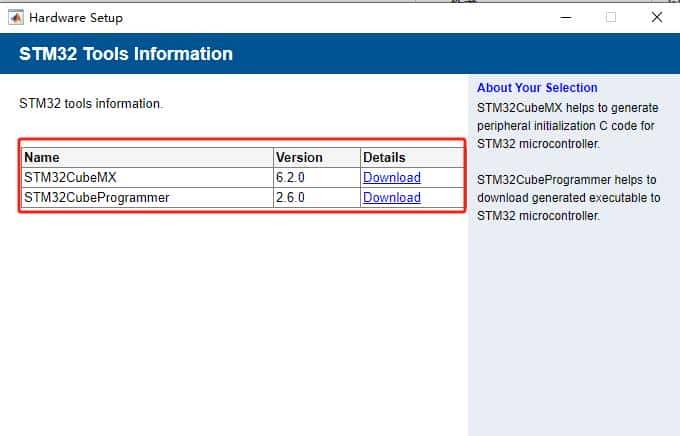Viewport: 680px width, 436px height.
Task: Click the 'STM32 tools information.' description text
Action: pyautogui.click(x=91, y=103)
